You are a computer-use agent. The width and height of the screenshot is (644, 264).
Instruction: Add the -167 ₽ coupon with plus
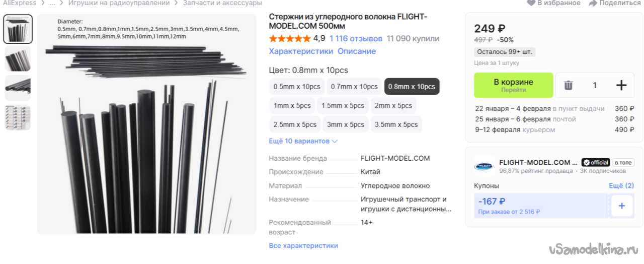pos(621,206)
